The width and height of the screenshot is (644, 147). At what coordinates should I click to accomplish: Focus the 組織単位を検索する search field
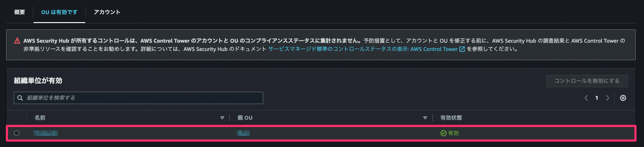click(x=139, y=98)
